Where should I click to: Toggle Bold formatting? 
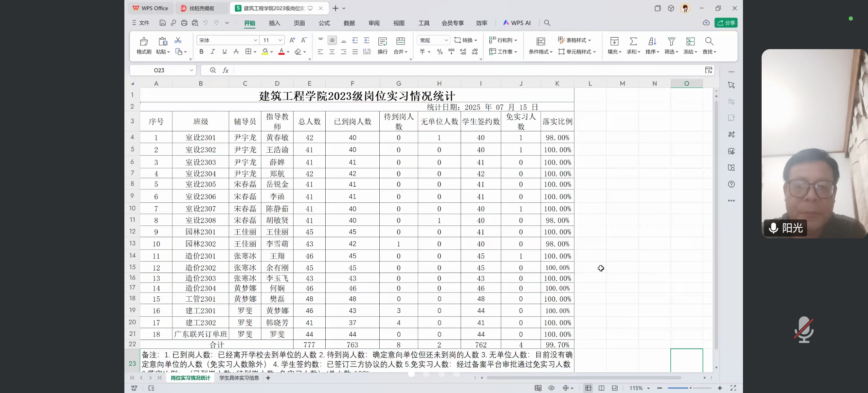click(201, 51)
